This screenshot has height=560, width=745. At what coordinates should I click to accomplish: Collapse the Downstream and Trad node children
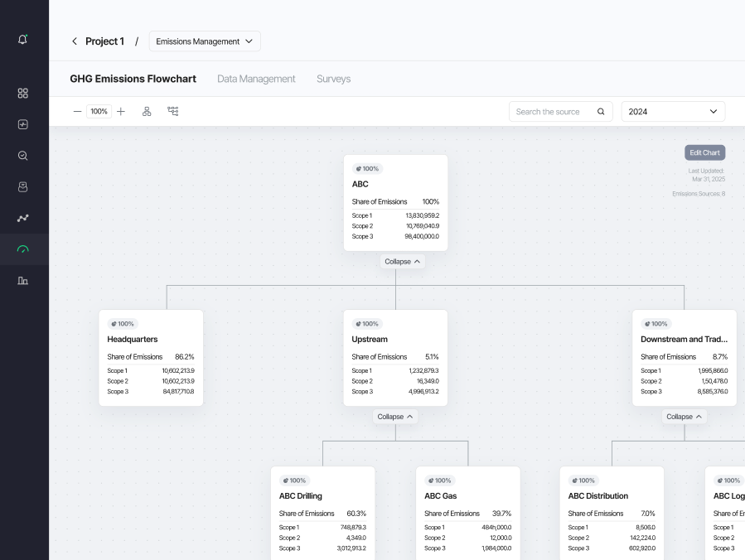(x=685, y=417)
